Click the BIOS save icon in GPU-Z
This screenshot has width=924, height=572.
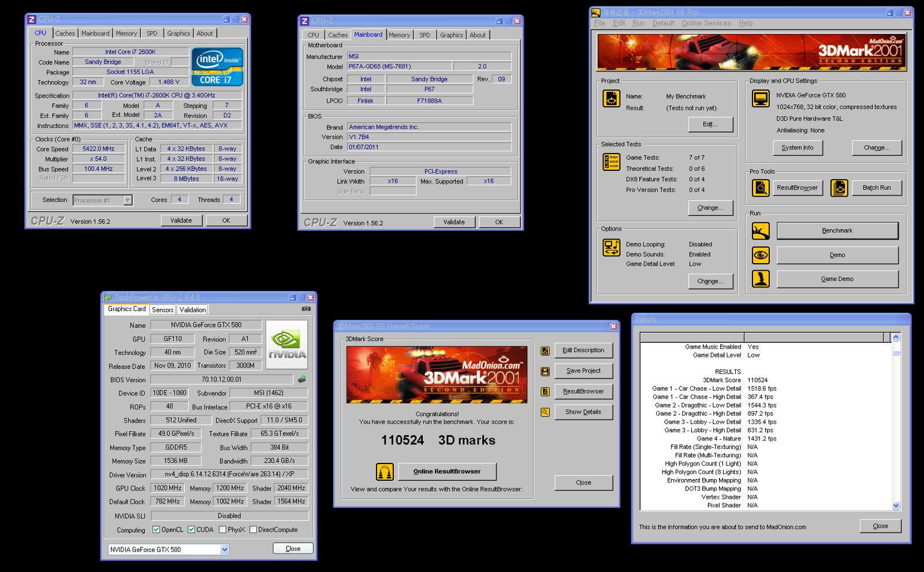(x=301, y=379)
